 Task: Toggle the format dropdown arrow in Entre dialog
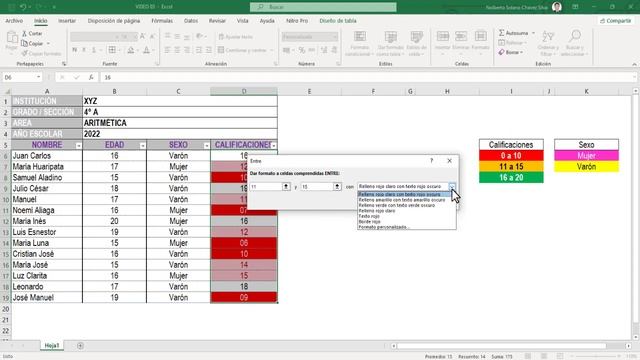452,187
